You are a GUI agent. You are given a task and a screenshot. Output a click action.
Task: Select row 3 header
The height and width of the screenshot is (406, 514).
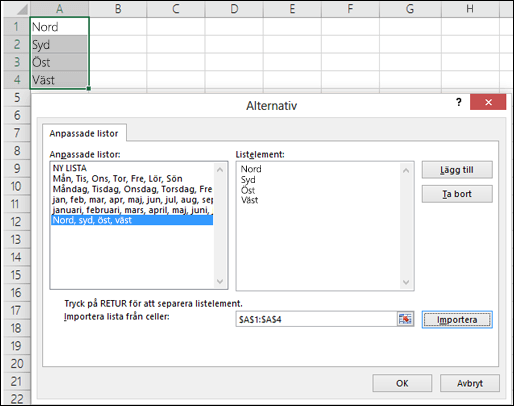(16, 62)
